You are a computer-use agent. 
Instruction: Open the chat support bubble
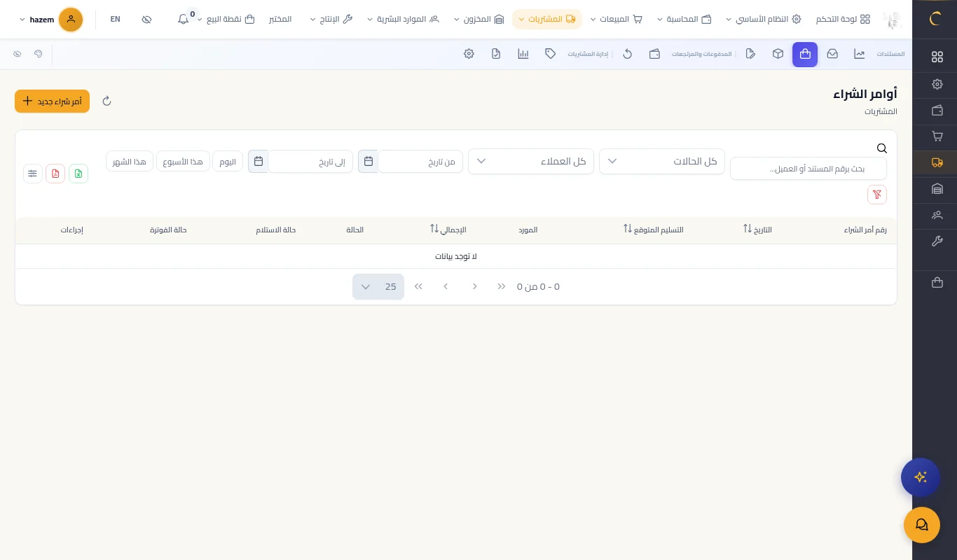[922, 525]
